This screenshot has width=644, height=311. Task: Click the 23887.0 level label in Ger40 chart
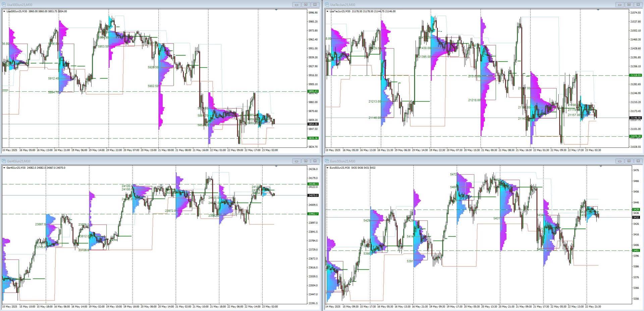pyautogui.click(x=40, y=224)
